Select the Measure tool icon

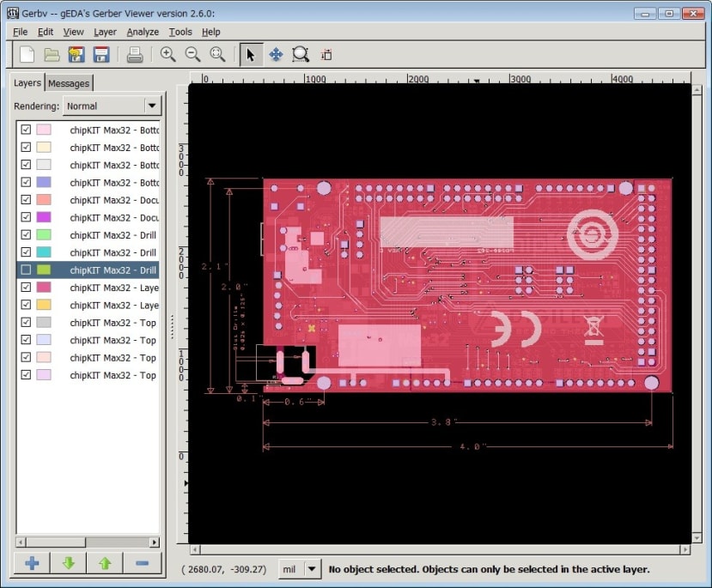pyautogui.click(x=326, y=55)
